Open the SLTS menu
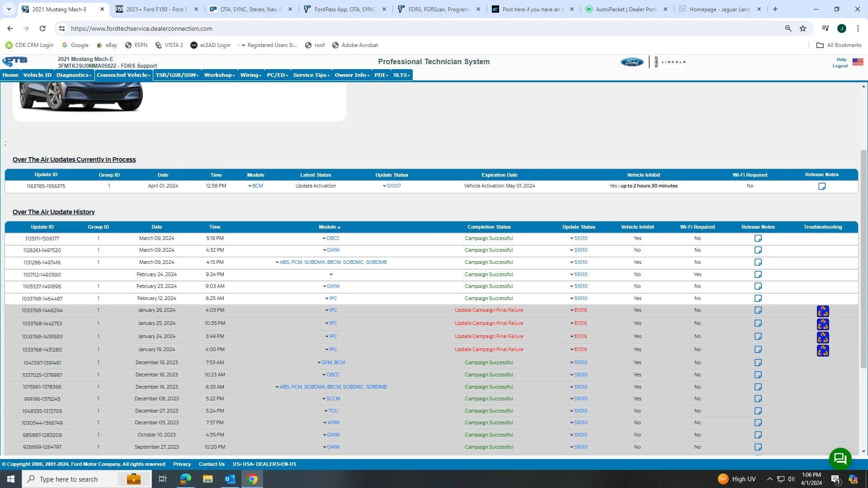This screenshot has width=868, height=488. coord(401,75)
